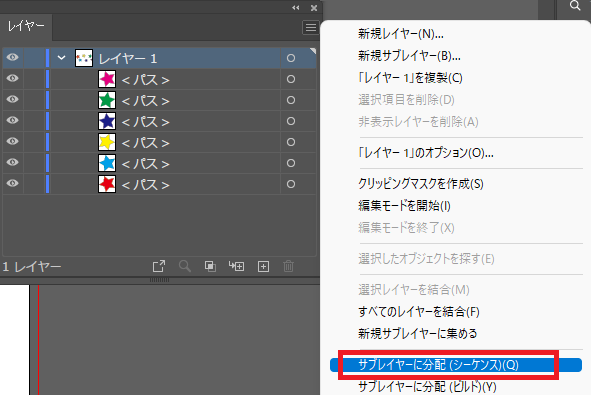591x395 pixels.
Task: Choose 編集モードを開始(I)
Action: coord(404,205)
